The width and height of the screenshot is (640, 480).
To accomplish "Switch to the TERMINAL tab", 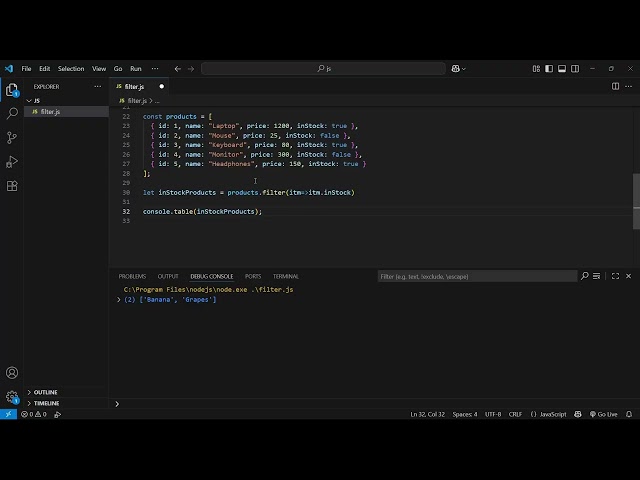I will pos(286,276).
